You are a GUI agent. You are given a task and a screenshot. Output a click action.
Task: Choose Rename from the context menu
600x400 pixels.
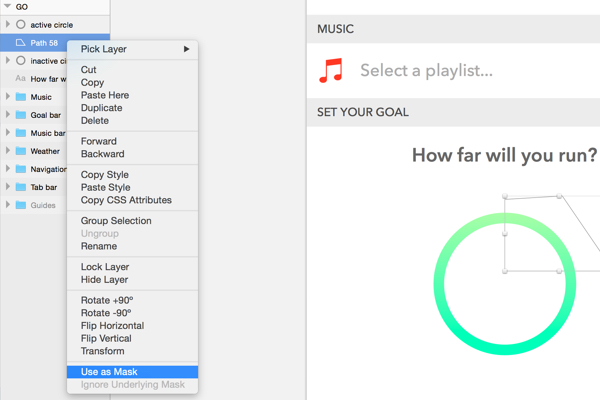132,246
